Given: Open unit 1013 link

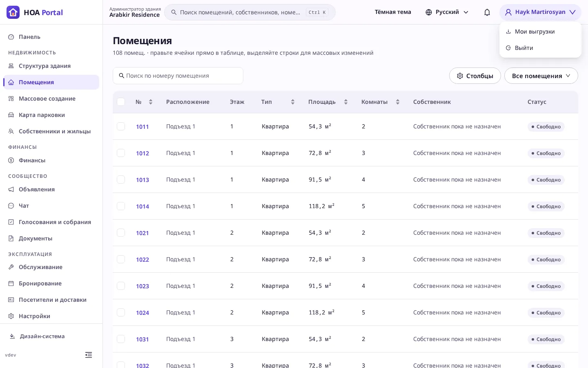Looking at the screenshot, I should tap(143, 180).
